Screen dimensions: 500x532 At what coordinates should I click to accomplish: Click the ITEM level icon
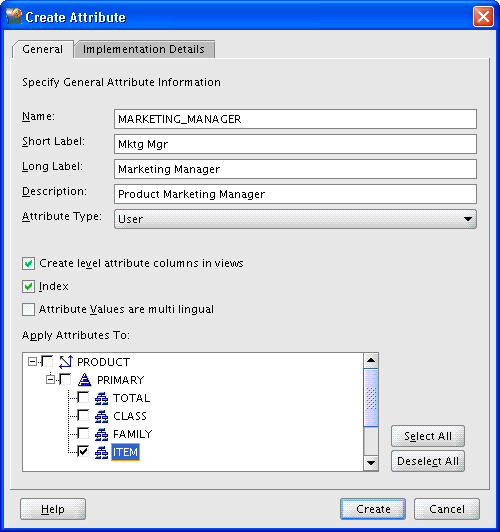[101, 452]
